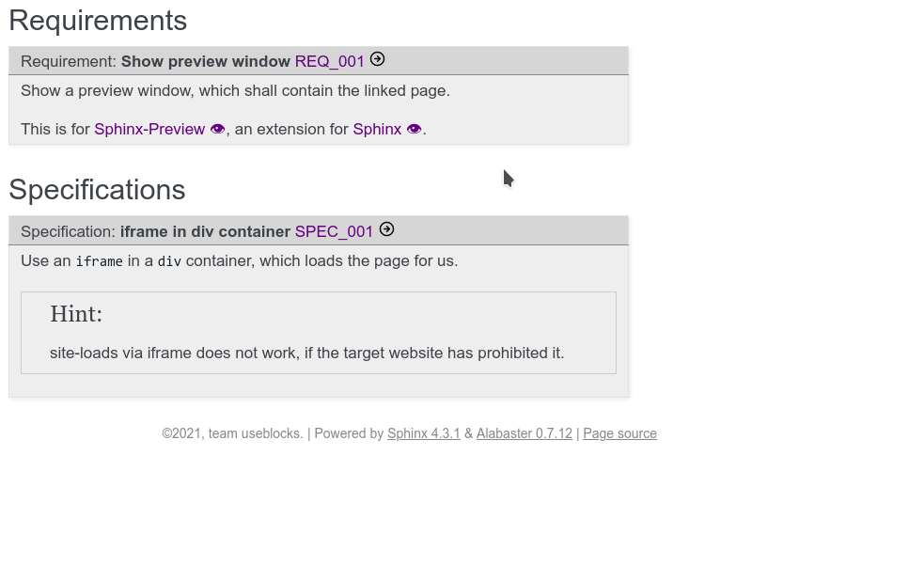
Task: Visit the Sphinx link in the requirement text
Action: coord(377,129)
